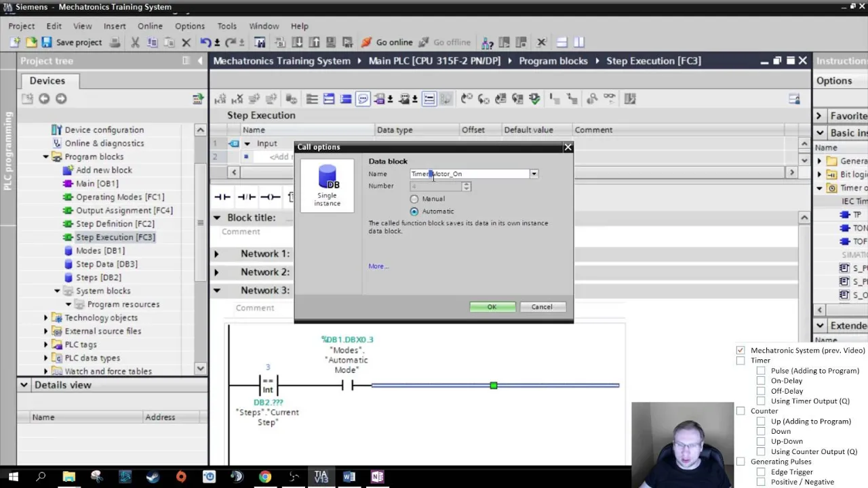This screenshot has height=488, width=868.
Task: Select the Manual radio button
Action: coord(414,199)
